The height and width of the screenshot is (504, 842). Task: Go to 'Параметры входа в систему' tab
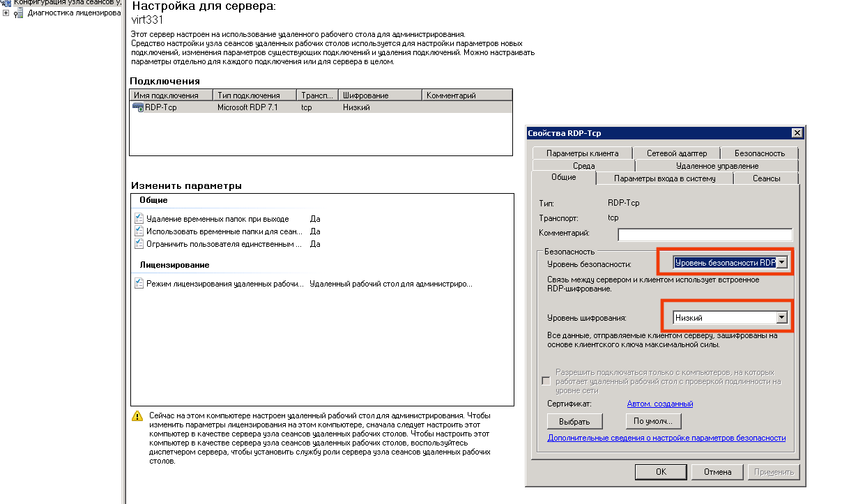664,178
